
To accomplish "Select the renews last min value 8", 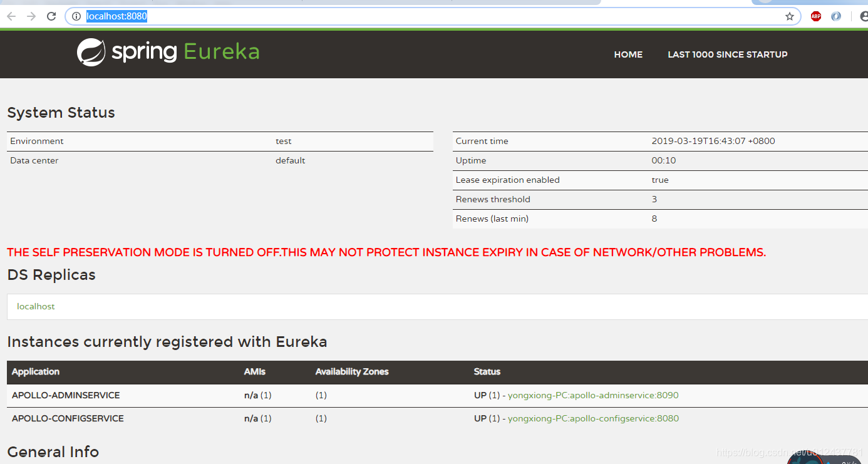I will pos(654,219).
